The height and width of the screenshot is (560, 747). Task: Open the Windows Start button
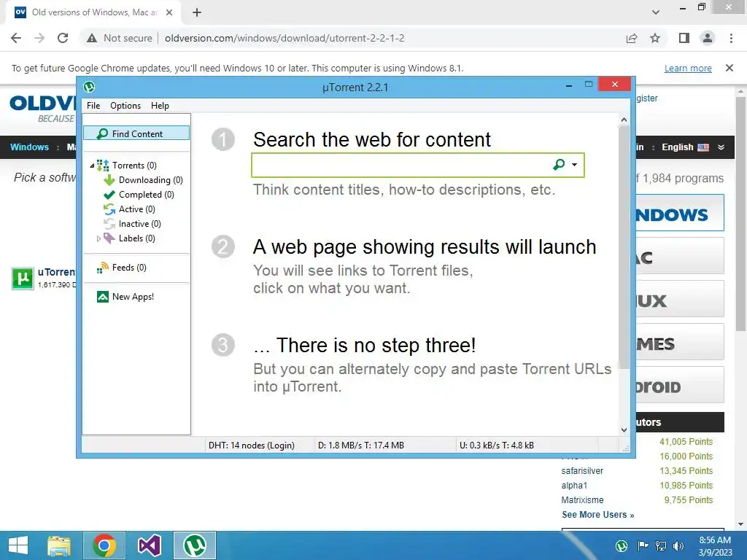click(18, 545)
